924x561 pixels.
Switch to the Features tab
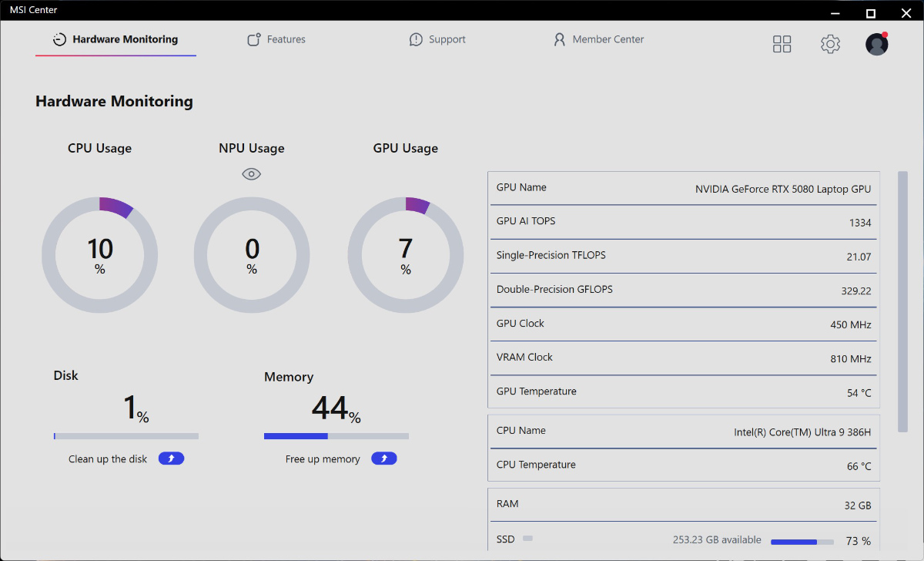click(x=276, y=39)
